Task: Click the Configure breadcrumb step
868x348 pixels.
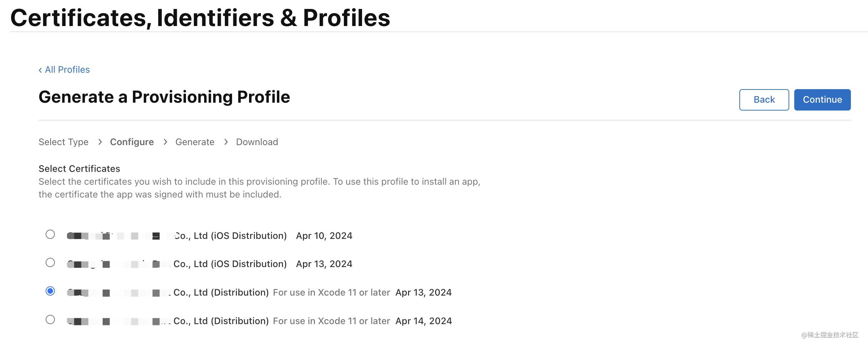Action: click(132, 142)
